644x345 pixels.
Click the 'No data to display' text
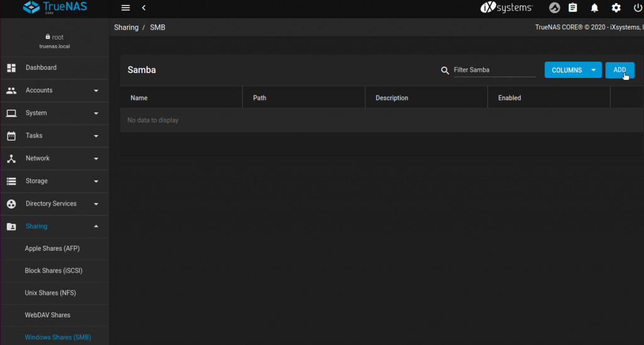153,120
